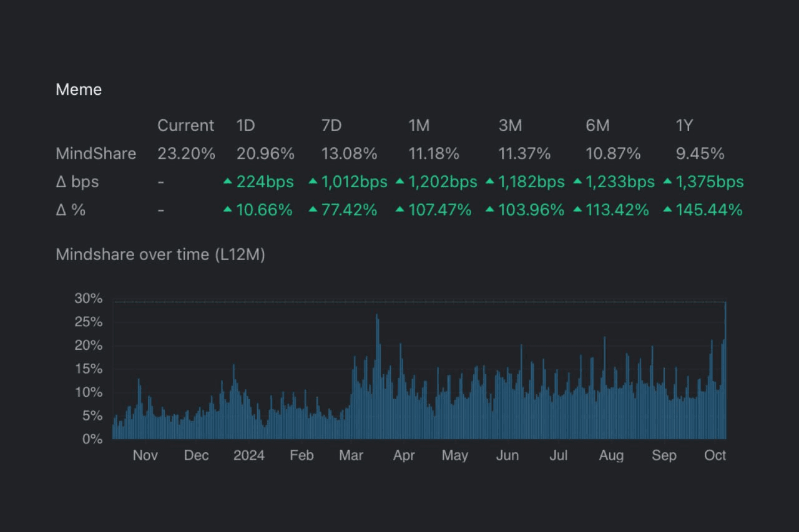Image resolution: width=799 pixels, height=532 pixels.
Task: Click the up arrow beside 145.44%
Action: pos(667,210)
